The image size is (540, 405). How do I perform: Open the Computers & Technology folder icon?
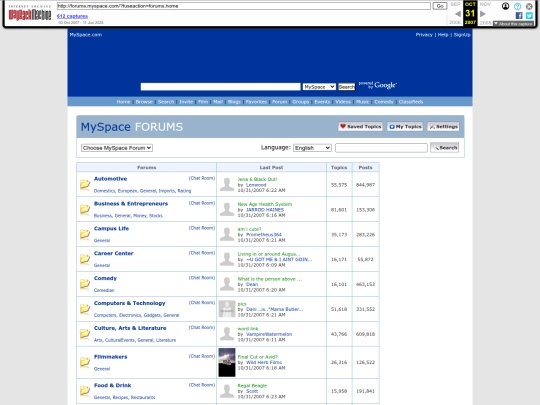[x=85, y=309]
